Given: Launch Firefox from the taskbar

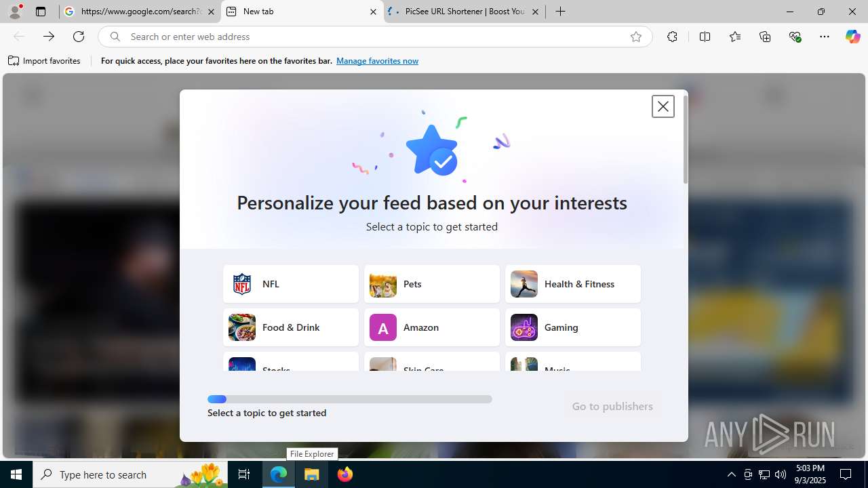Looking at the screenshot, I should pyautogui.click(x=345, y=474).
